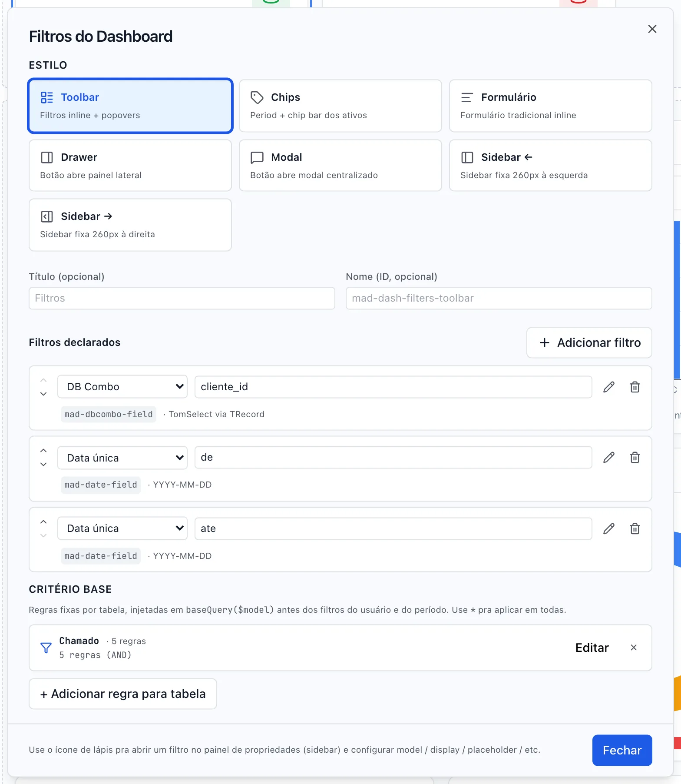Focus the Título (opcional) input field

(x=182, y=298)
